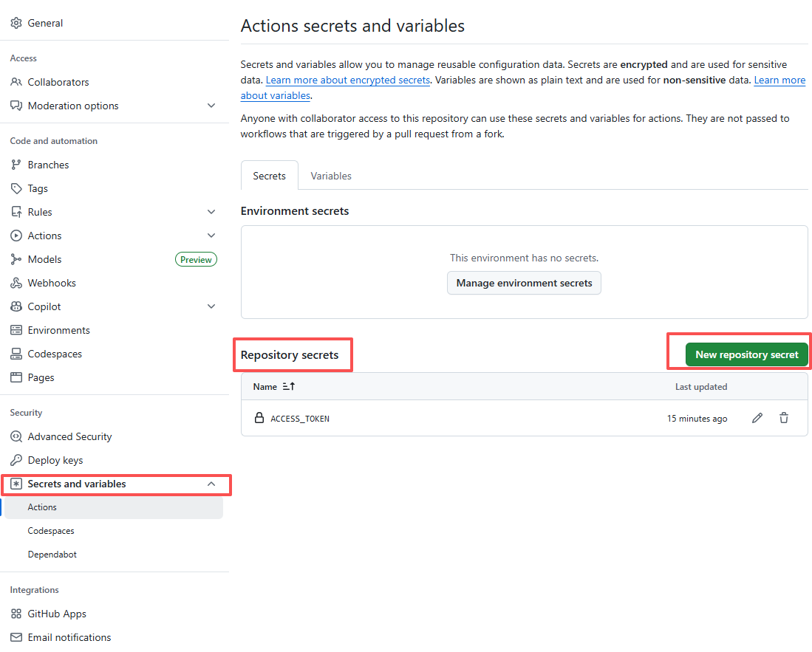Click the Manage environment secrets button
This screenshot has width=812, height=652.
(524, 283)
